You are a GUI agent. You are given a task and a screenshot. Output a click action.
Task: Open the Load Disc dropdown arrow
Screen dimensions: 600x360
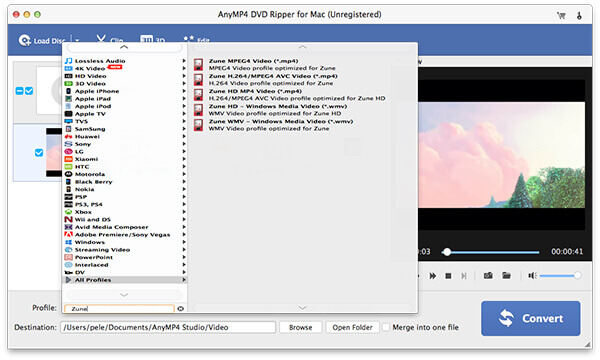[77, 41]
